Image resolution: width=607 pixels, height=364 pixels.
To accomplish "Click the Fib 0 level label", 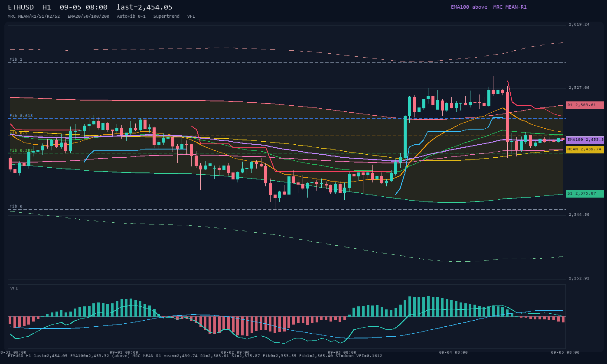I will tap(16, 206).
